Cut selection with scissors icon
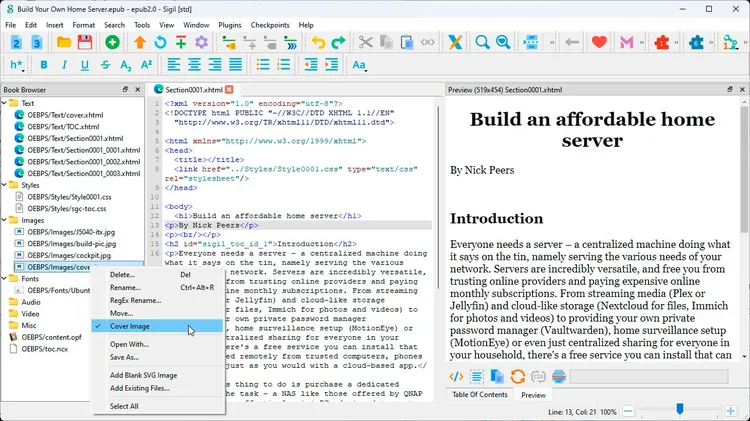Image resolution: width=750 pixels, height=421 pixels. [x=365, y=43]
